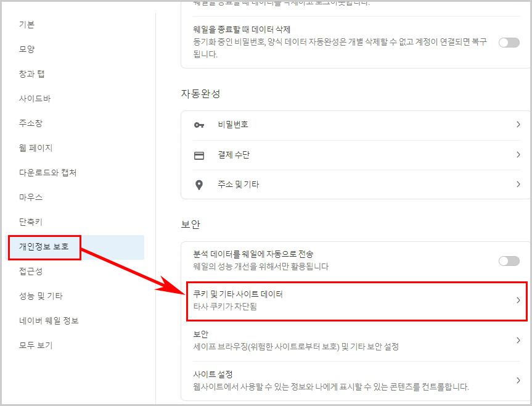
Task: Go to 주소창 settings
Action: pos(31,123)
